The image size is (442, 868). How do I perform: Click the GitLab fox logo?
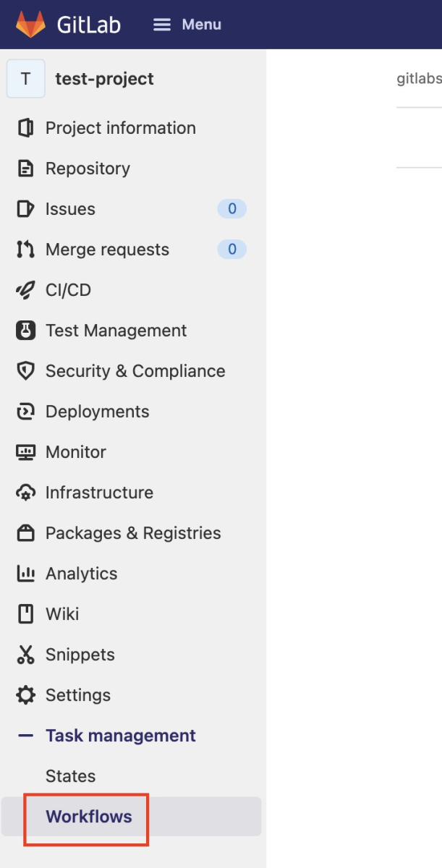click(30, 25)
